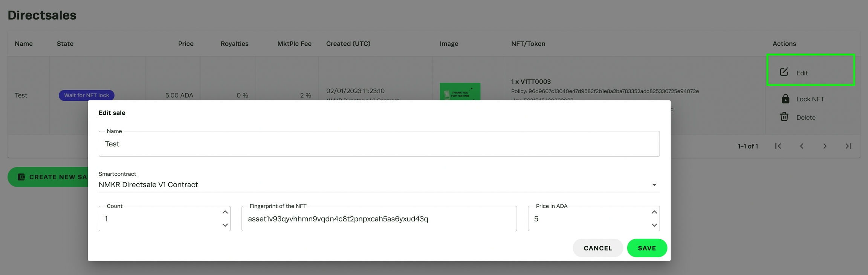Decrease the Count value with down arrow
The image size is (868, 275).
pos(225,225)
